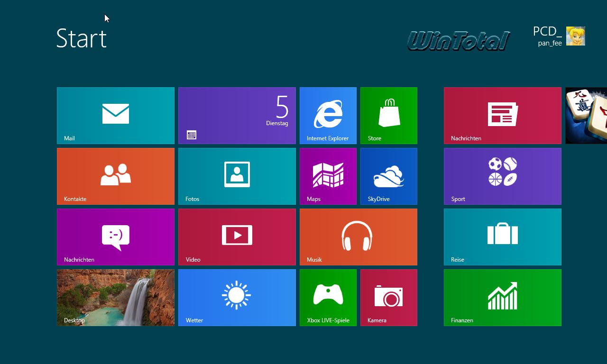
Task: Open the Musik headphones tile
Action: [359, 237]
